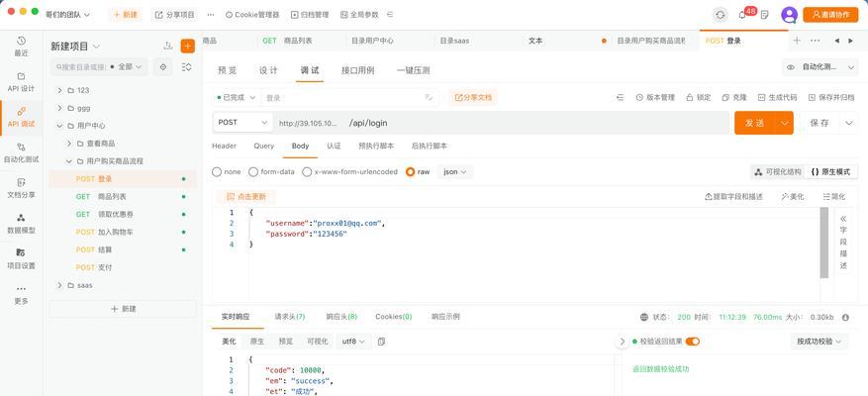Open the purple user avatar

789,15
